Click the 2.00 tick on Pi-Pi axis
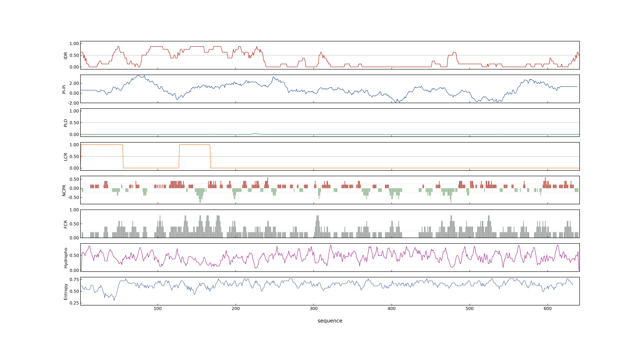 point(74,83)
